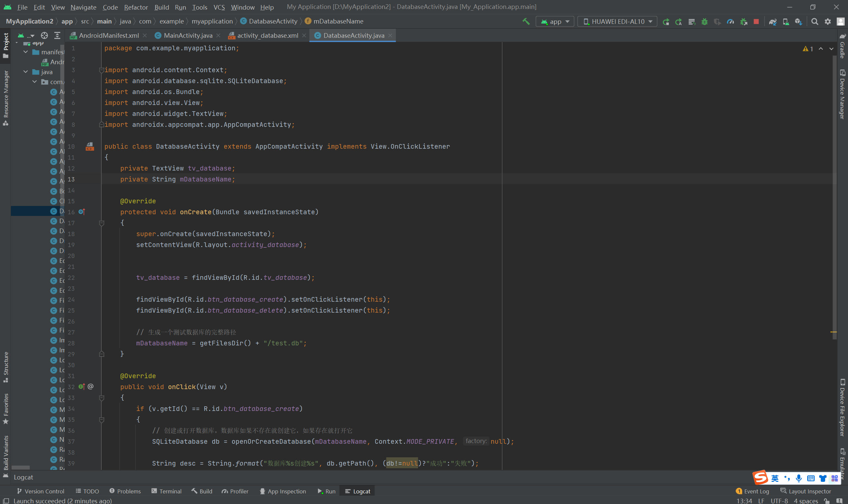Stop the running app with red square
This screenshot has width=848, height=504.
pos(756,22)
